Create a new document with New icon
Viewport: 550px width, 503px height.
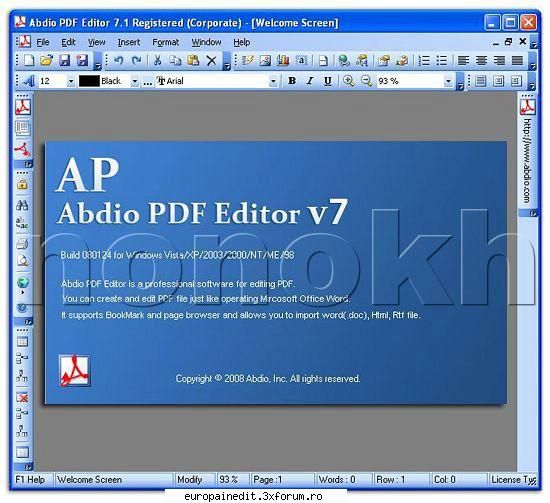pos(28,60)
